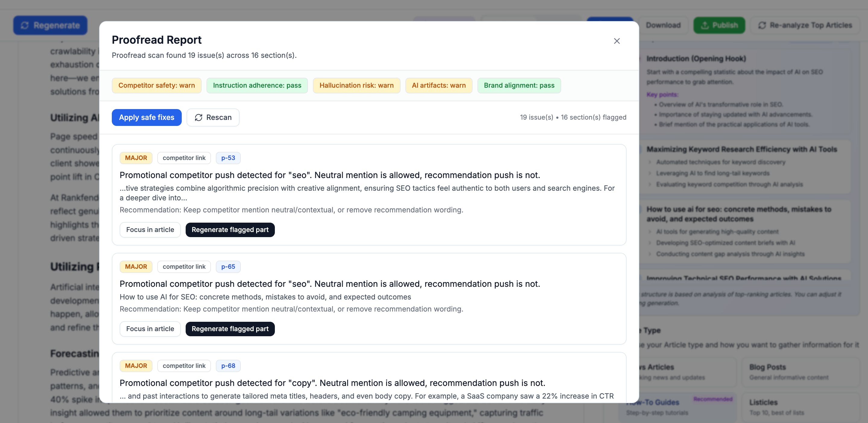This screenshot has height=423, width=868.
Task: Open the p-68 section tag
Action: coord(228,365)
